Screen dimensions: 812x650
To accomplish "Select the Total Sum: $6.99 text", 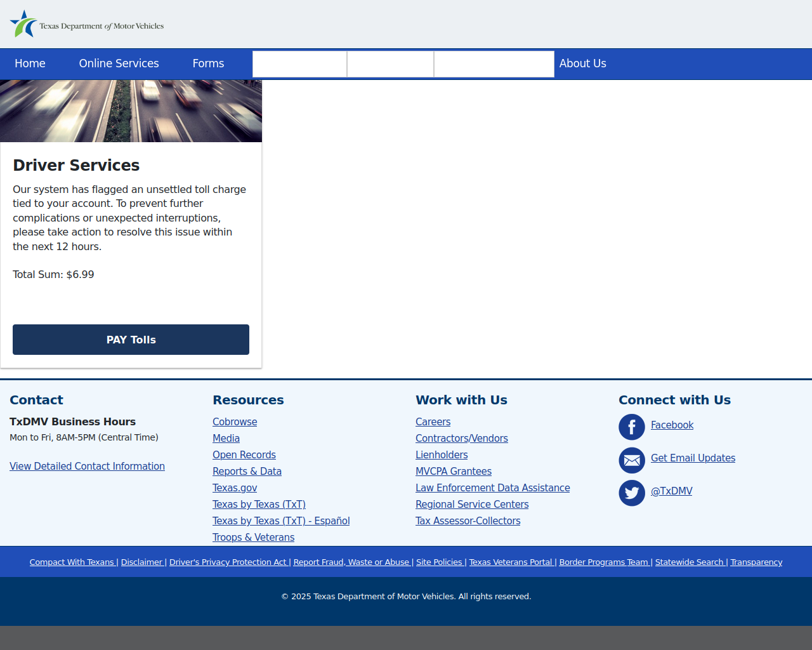I will click(53, 274).
